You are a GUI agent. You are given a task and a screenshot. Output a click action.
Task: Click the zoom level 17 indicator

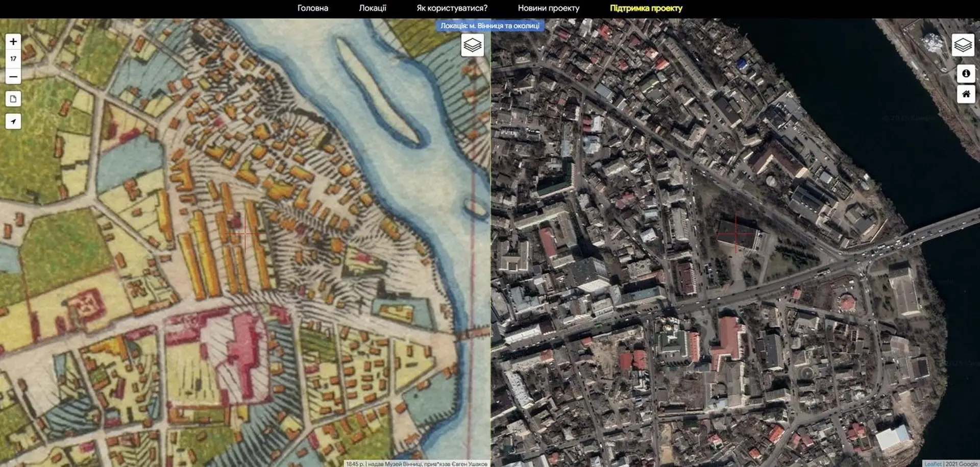[x=13, y=59]
